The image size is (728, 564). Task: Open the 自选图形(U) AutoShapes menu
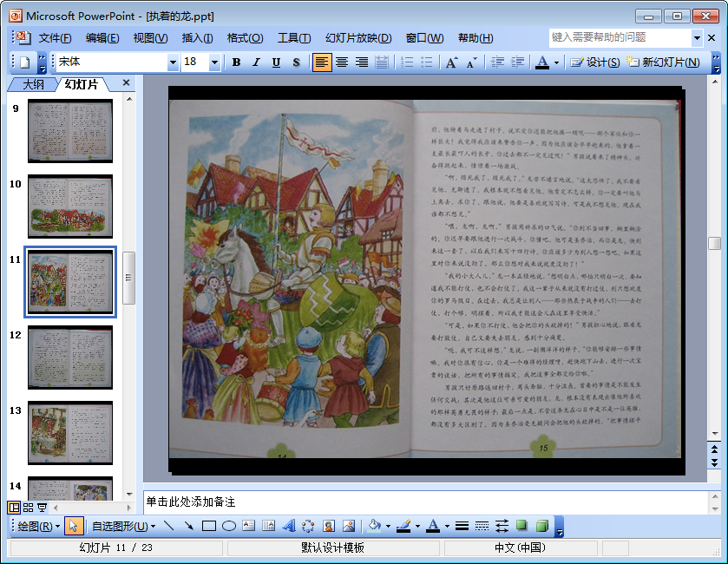(123, 526)
